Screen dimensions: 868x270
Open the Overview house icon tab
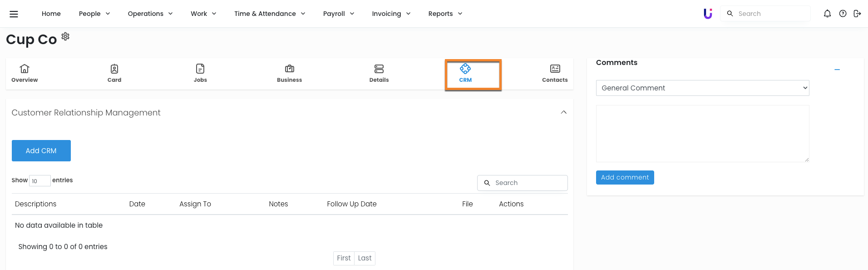click(25, 73)
